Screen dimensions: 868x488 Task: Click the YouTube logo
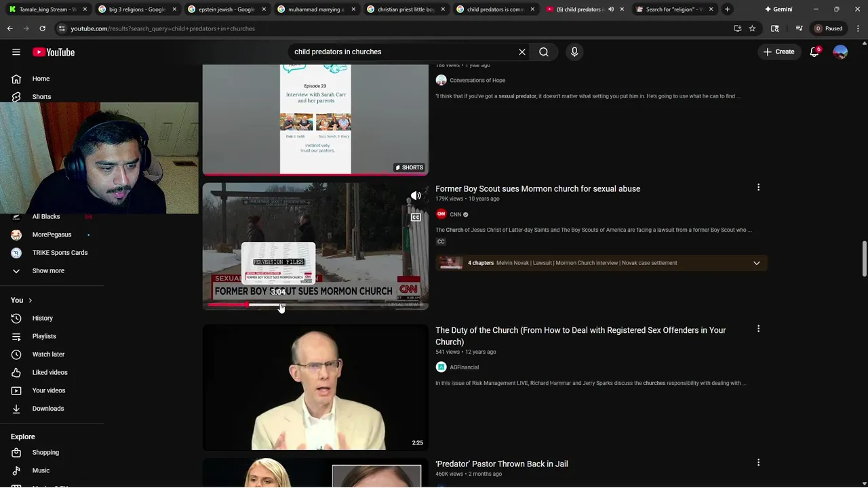(x=54, y=52)
